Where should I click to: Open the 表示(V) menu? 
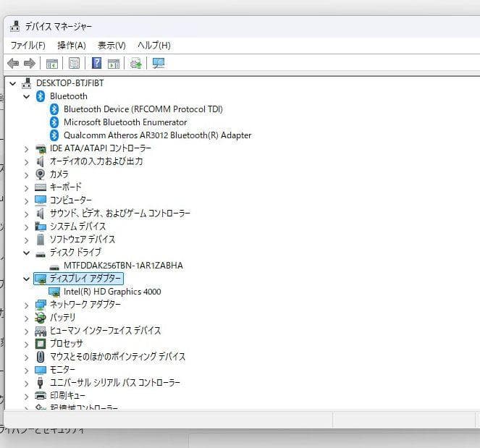(111, 46)
